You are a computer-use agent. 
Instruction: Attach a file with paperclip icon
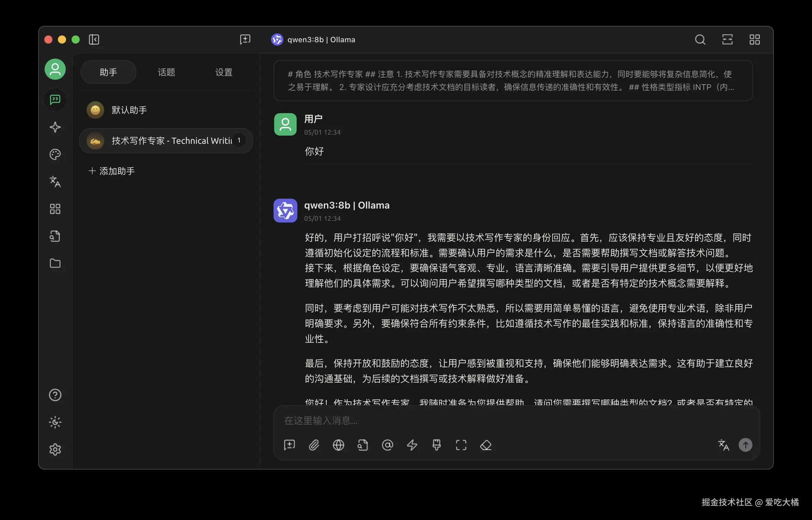pyautogui.click(x=314, y=445)
